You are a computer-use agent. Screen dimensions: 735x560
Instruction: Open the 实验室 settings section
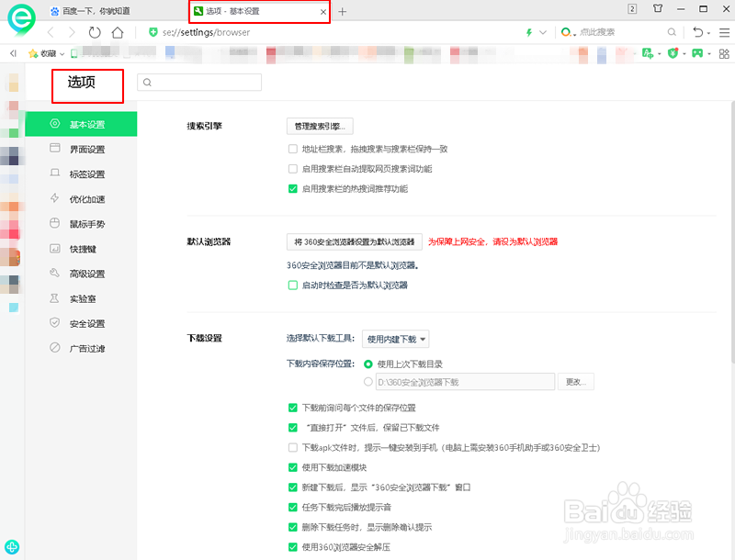[x=87, y=297]
